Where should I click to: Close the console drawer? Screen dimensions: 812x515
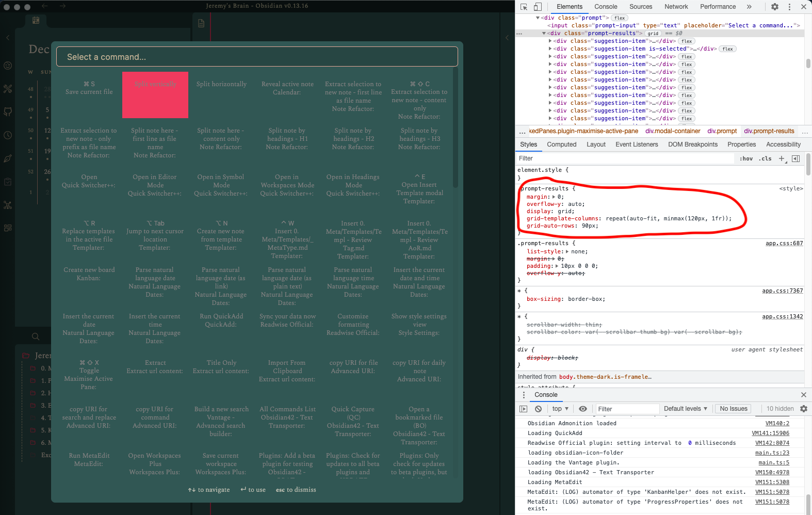tap(804, 395)
